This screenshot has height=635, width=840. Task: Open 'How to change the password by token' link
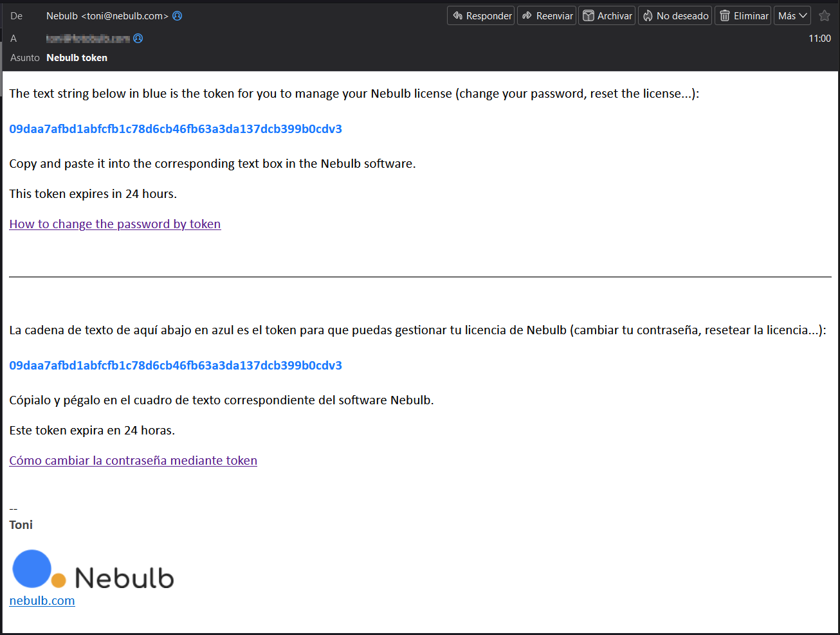coord(115,224)
